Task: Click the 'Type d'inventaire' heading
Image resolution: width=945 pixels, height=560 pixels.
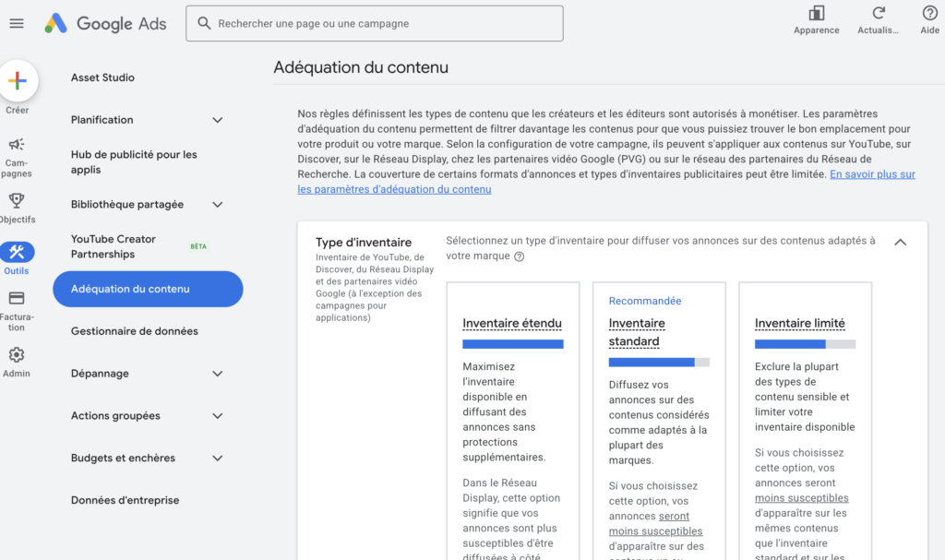Action: point(364,243)
